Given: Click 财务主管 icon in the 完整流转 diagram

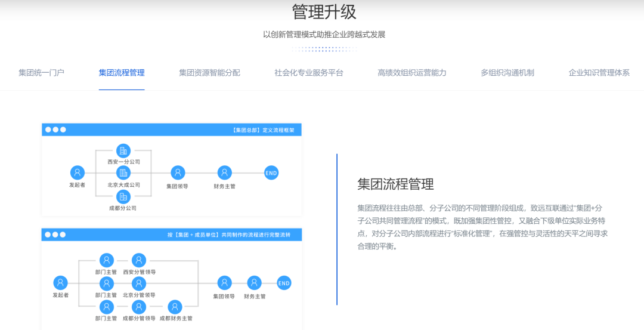Looking at the screenshot, I should click(x=254, y=283).
